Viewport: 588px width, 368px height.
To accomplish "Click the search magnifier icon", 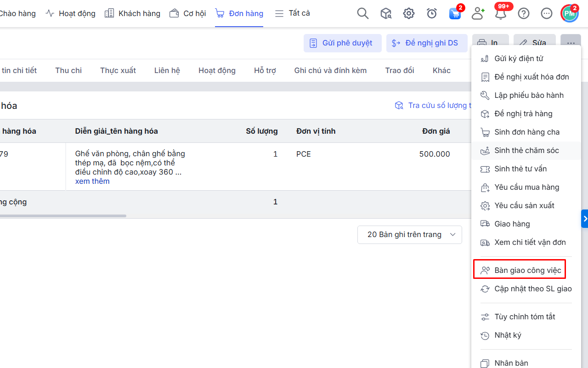I will click(x=363, y=14).
